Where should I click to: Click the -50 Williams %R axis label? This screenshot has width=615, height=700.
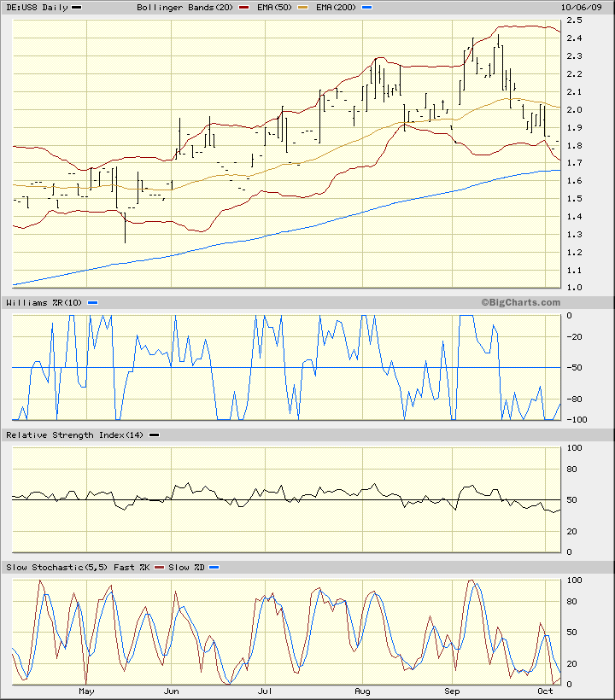pyautogui.click(x=574, y=368)
